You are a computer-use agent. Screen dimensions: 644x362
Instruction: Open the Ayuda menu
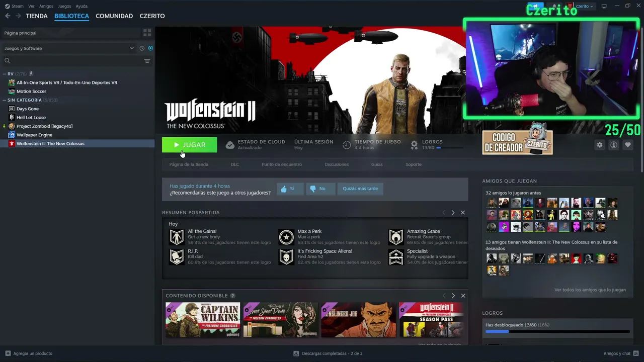point(82,7)
